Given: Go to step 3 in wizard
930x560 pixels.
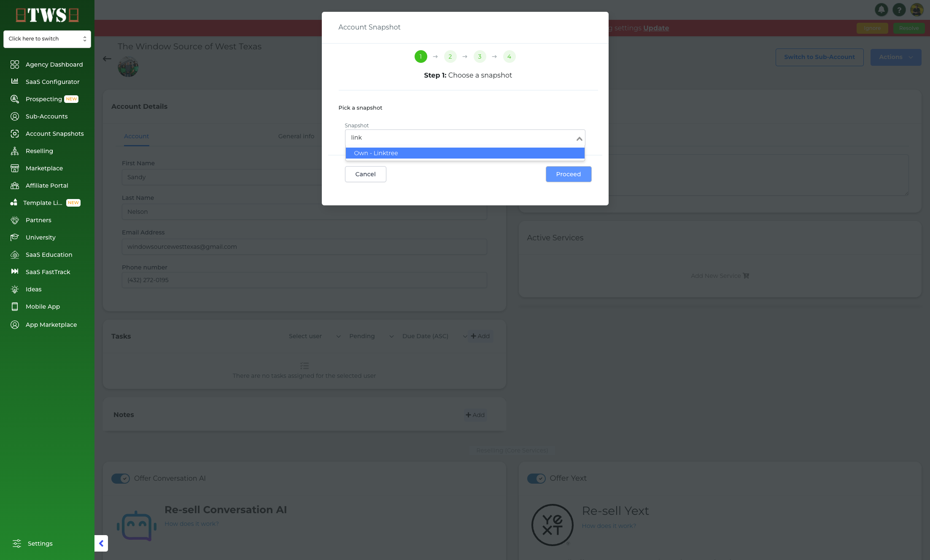Looking at the screenshot, I should click(480, 57).
